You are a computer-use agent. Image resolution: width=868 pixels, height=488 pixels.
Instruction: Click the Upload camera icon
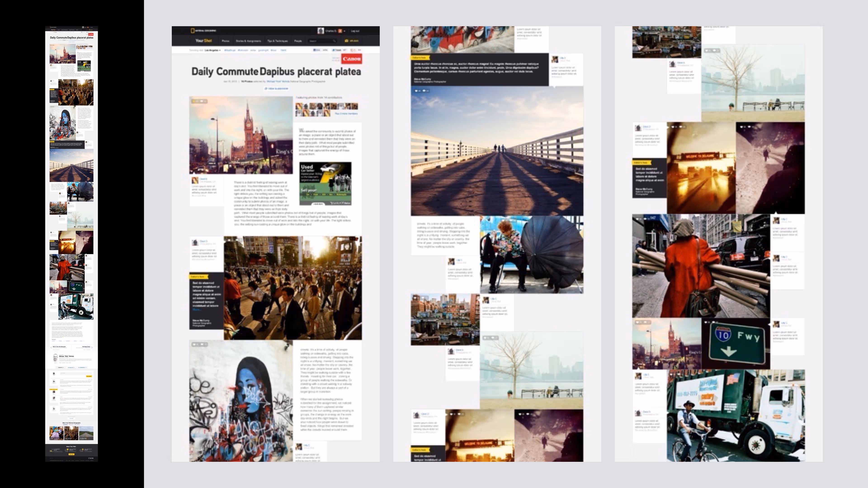(x=346, y=41)
